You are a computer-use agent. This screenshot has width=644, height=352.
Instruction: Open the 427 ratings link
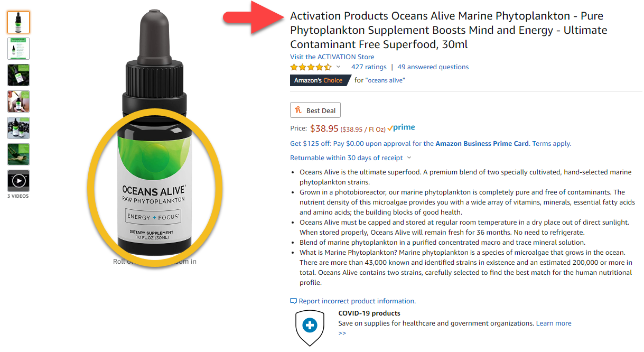point(369,67)
